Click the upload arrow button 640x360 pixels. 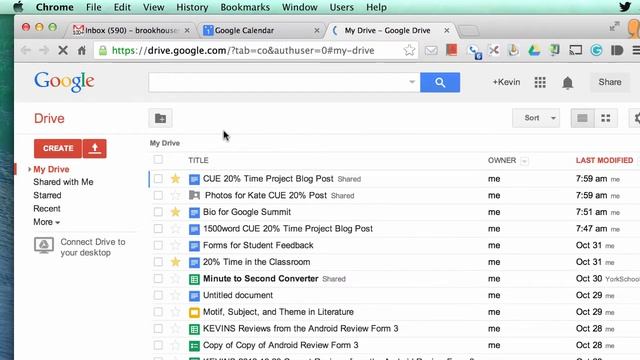tap(95, 148)
